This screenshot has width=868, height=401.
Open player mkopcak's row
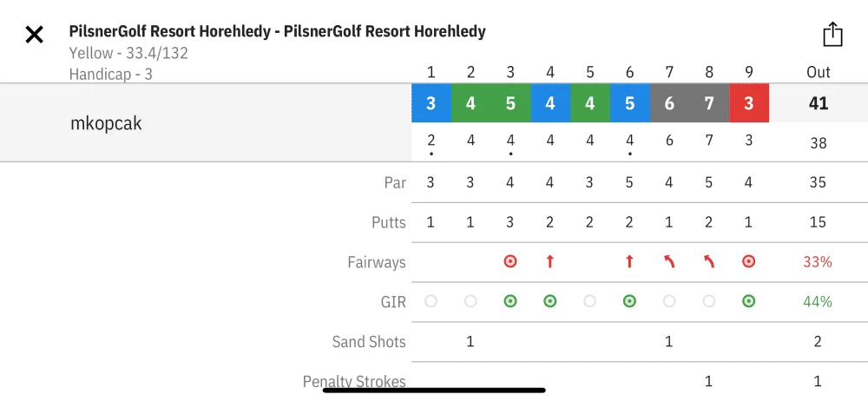tap(206, 122)
